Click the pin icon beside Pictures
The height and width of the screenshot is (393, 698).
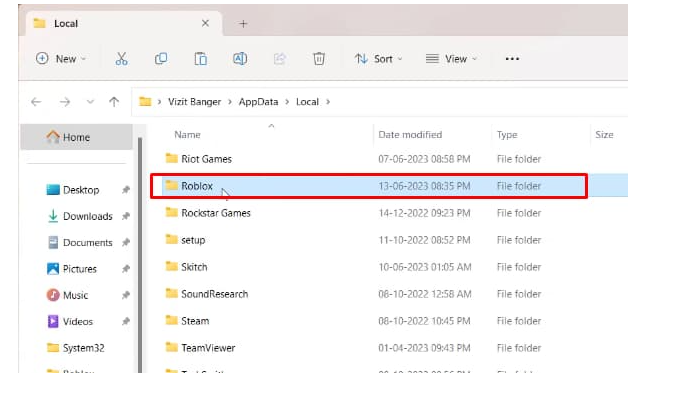click(x=126, y=269)
